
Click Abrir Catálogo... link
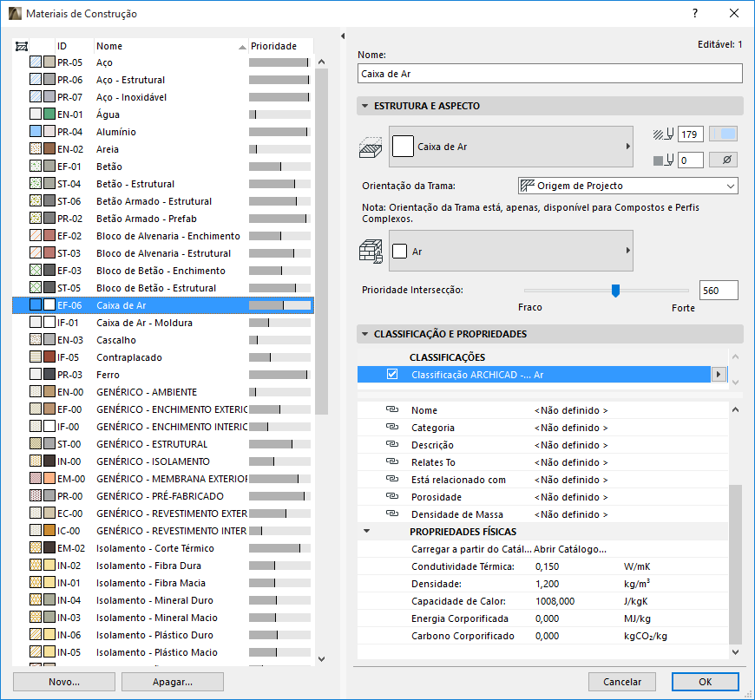coord(570,549)
